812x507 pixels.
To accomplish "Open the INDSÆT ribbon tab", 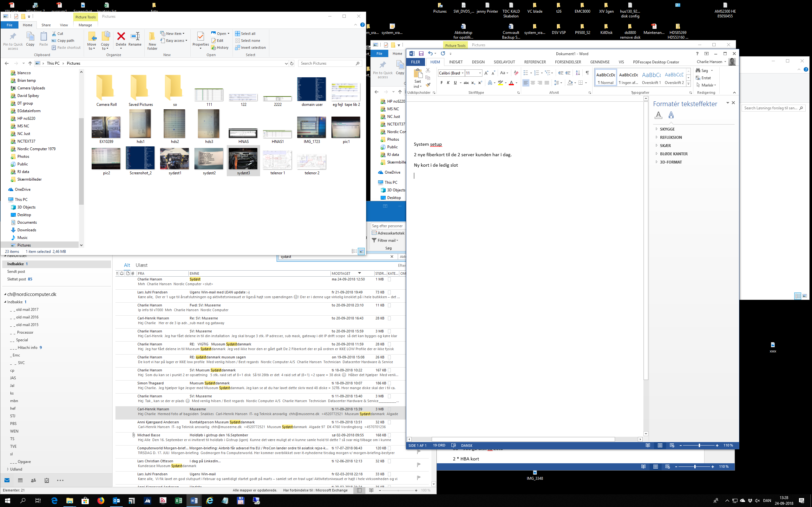I will tap(455, 62).
